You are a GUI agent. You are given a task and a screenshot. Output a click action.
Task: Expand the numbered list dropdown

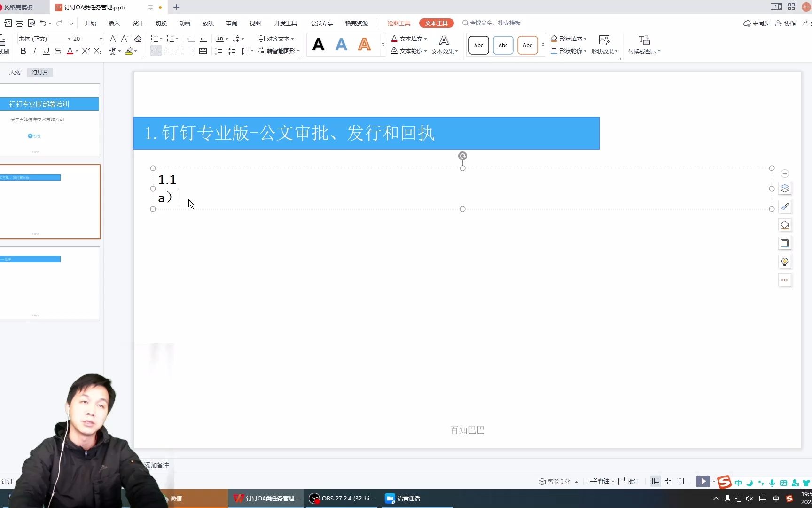click(x=177, y=39)
